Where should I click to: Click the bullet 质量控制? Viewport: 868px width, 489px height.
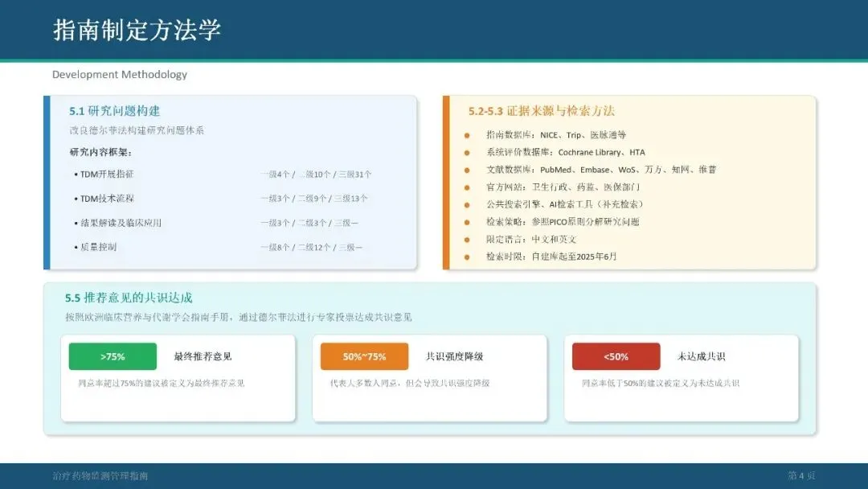click(95, 247)
